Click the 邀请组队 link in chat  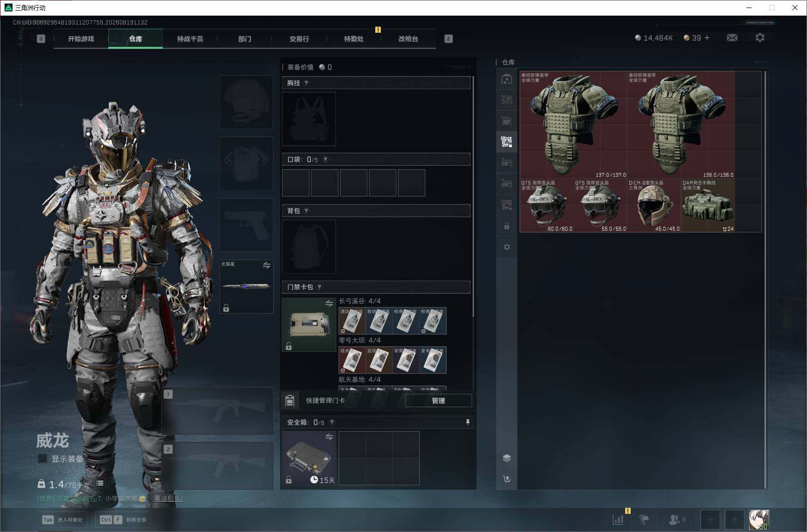(168, 498)
